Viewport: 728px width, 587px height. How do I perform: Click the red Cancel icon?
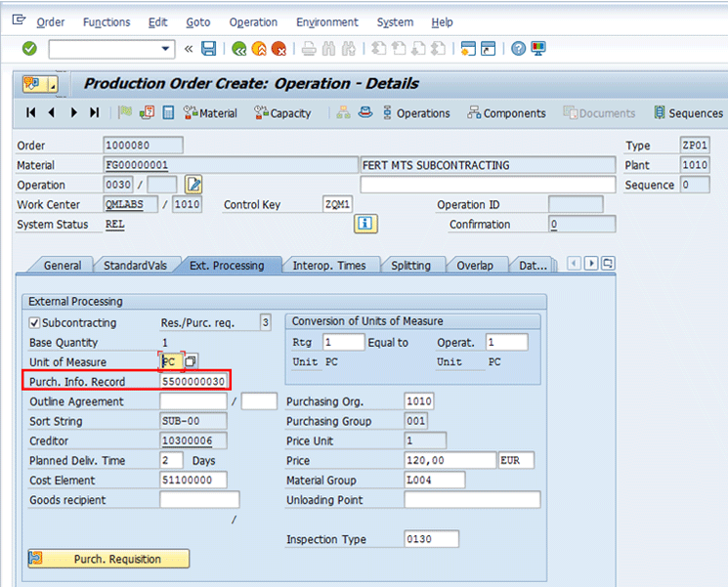point(278,49)
